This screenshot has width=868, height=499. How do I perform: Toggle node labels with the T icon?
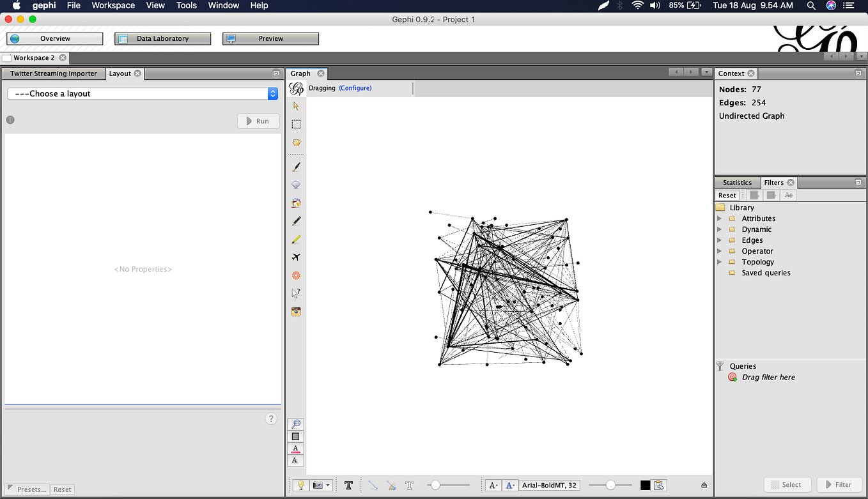click(x=348, y=485)
